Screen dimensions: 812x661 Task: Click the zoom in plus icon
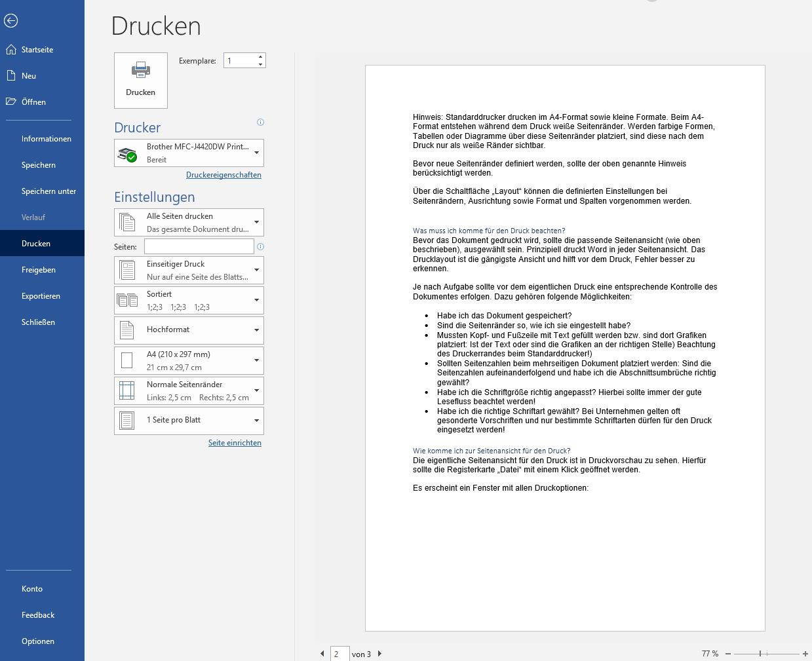coord(805,654)
